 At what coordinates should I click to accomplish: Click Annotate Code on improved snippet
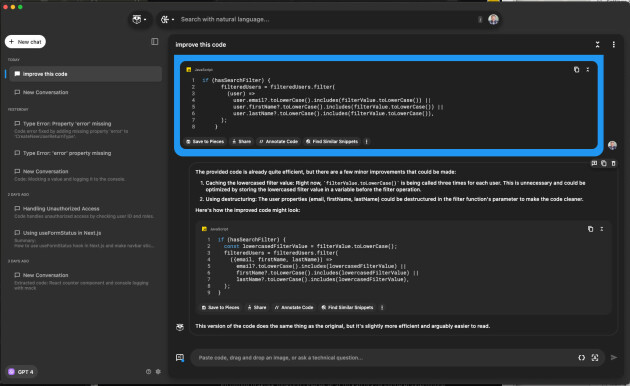click(294, 308)
